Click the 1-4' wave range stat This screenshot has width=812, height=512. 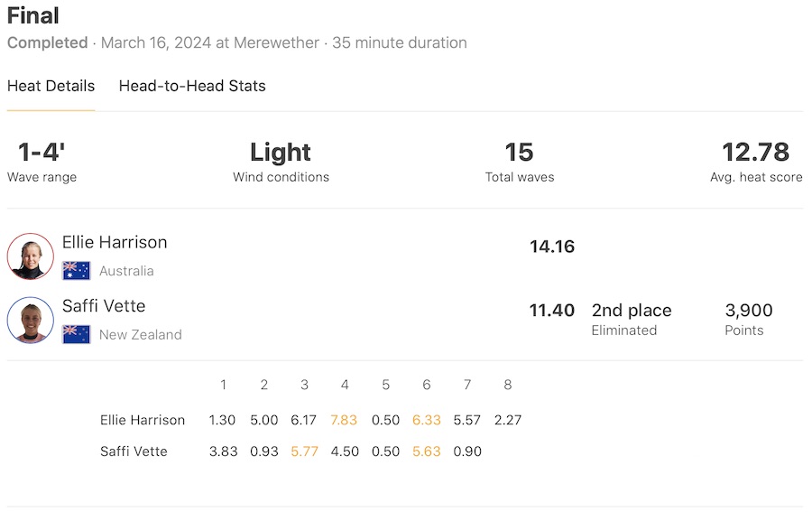[42, 153]
